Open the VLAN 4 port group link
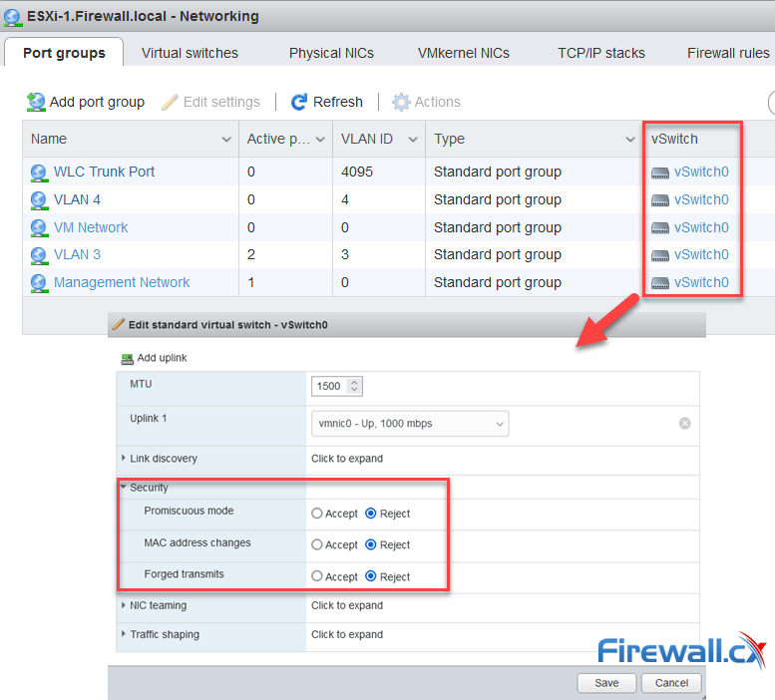Screen dimensions: 775x700 pyautogui.click(x=77, y=199)
